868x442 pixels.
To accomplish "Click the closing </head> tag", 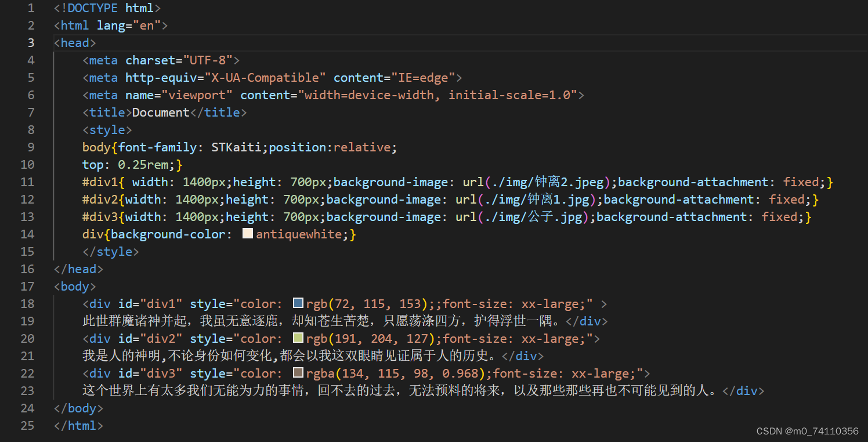I will [78, 269].
